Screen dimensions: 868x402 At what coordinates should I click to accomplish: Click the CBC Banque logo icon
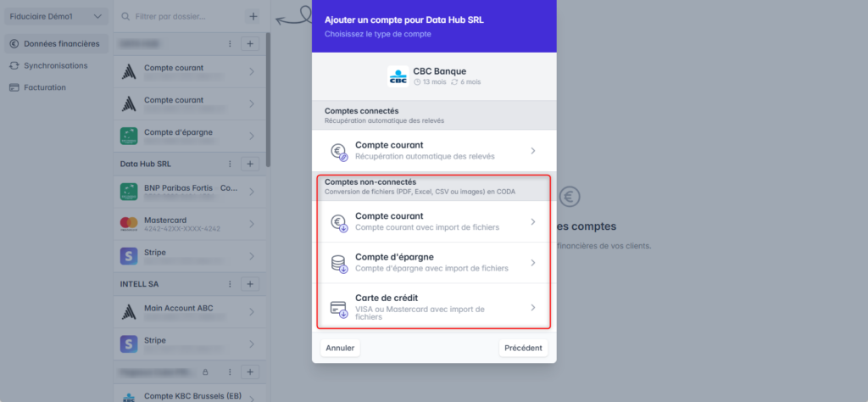pos(397,76)
